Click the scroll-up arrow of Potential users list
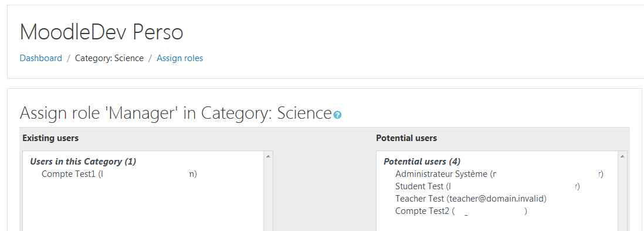This screenshot has width=644, height=231. point(623,156)
